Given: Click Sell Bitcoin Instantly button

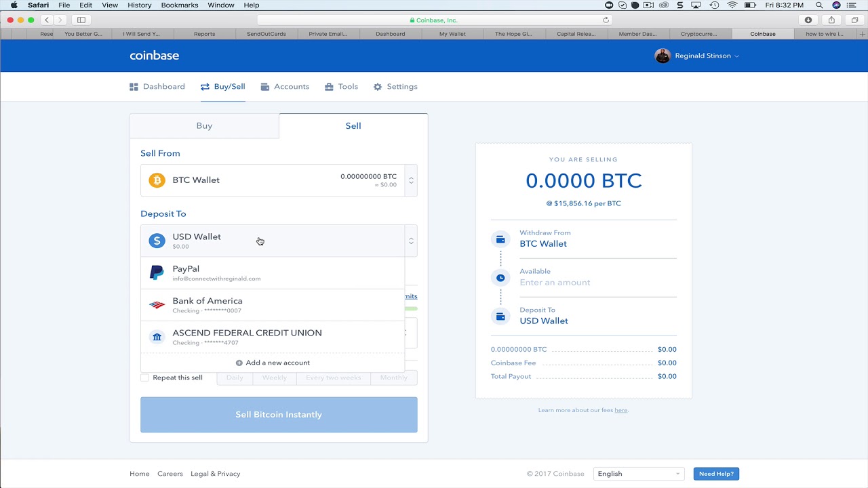Looking at the screenshot, I should coord(279,415).
